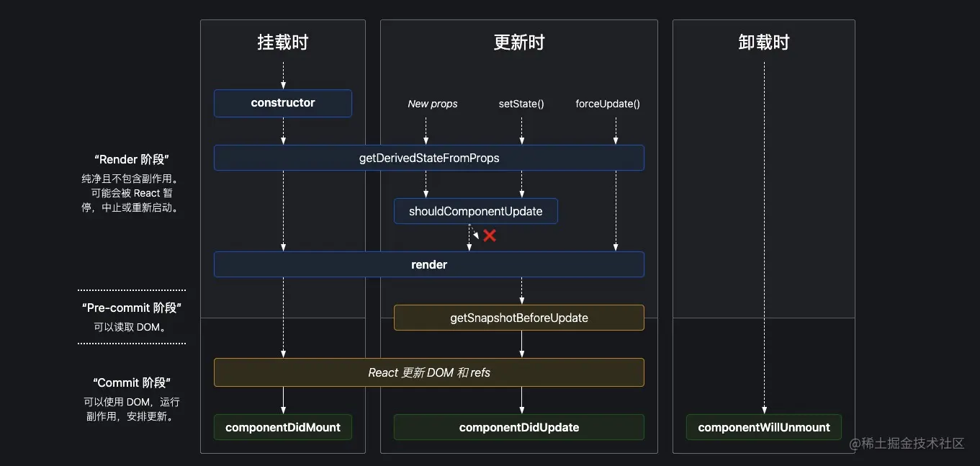Select the render method bar
Image resolution: width=980 pixels, height=466 pixels.
pos(429,264)
